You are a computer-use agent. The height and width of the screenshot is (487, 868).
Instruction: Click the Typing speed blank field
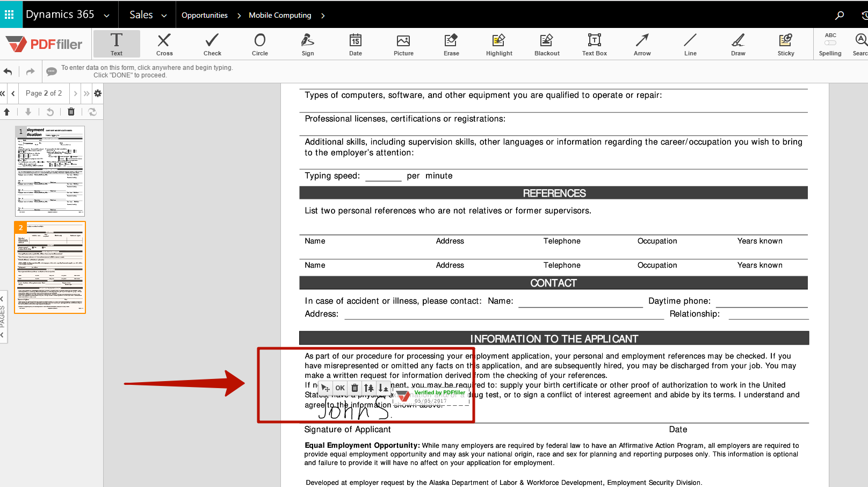click(383, 176)
